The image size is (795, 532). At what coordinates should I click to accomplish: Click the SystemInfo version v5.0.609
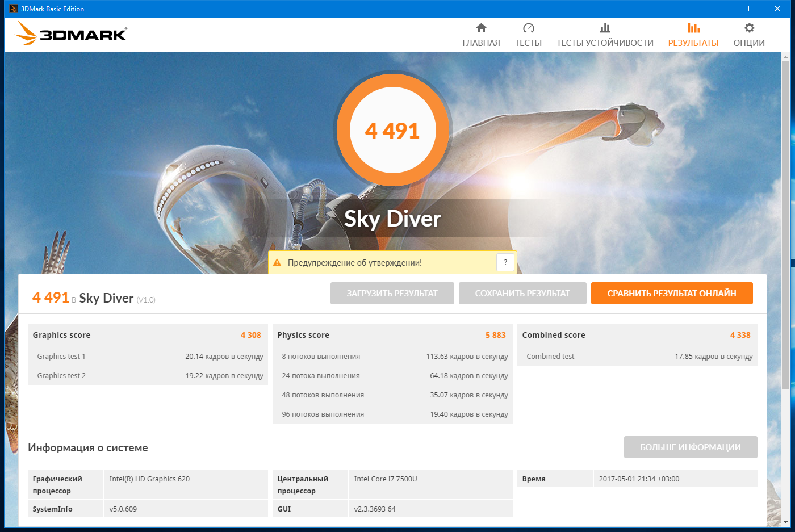coord(123,509)
